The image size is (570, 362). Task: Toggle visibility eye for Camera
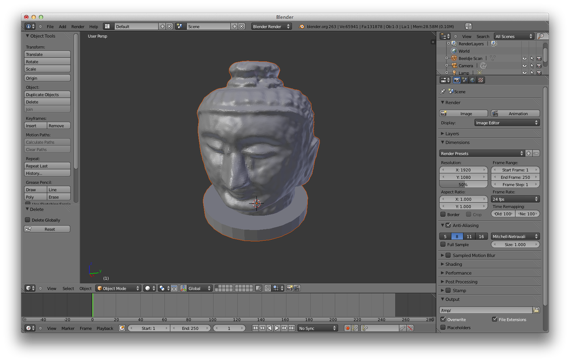click(x=525, y=66)
